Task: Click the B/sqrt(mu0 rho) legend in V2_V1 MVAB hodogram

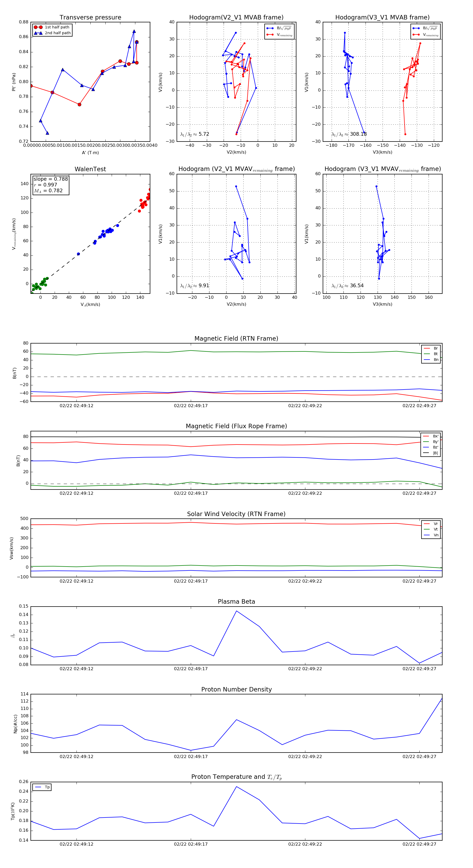Action: (x=279, y=28)
